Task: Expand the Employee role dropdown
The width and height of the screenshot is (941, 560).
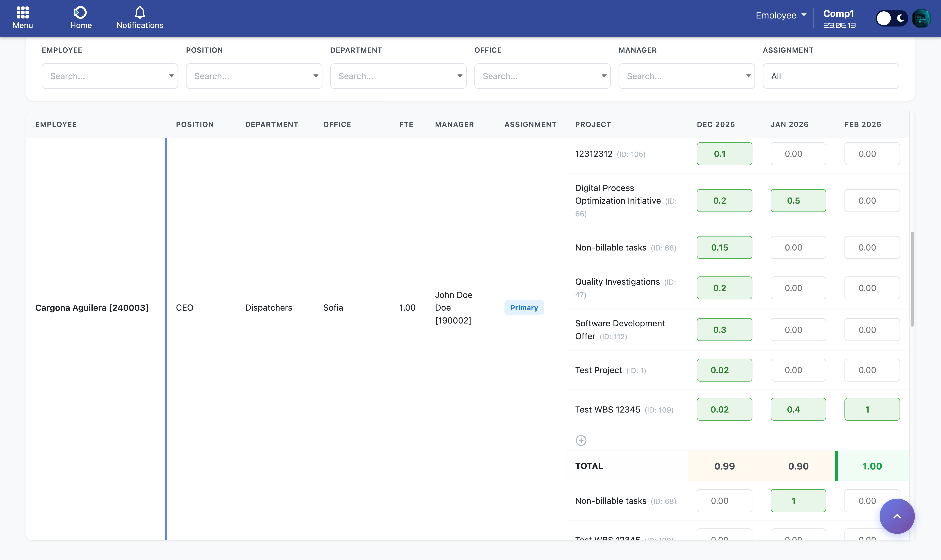Action: [x=781, y=15]
